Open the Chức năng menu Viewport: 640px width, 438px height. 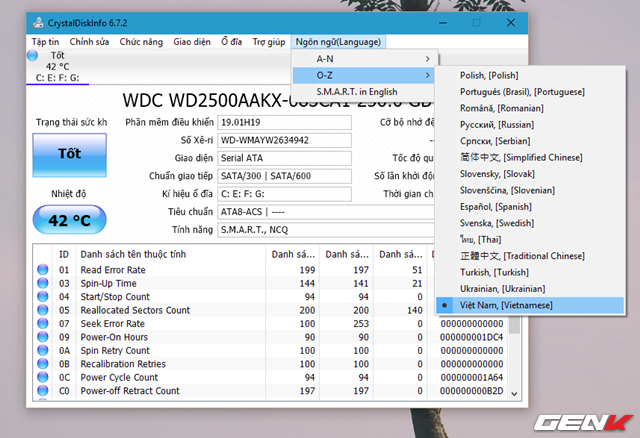141,41
